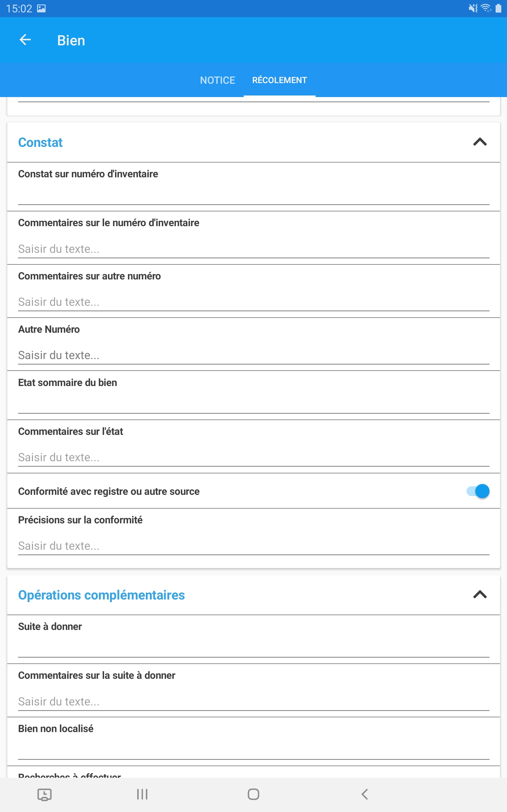
Task: Open Etat sommaire du bien dropdown
Action: coord(253,403)
